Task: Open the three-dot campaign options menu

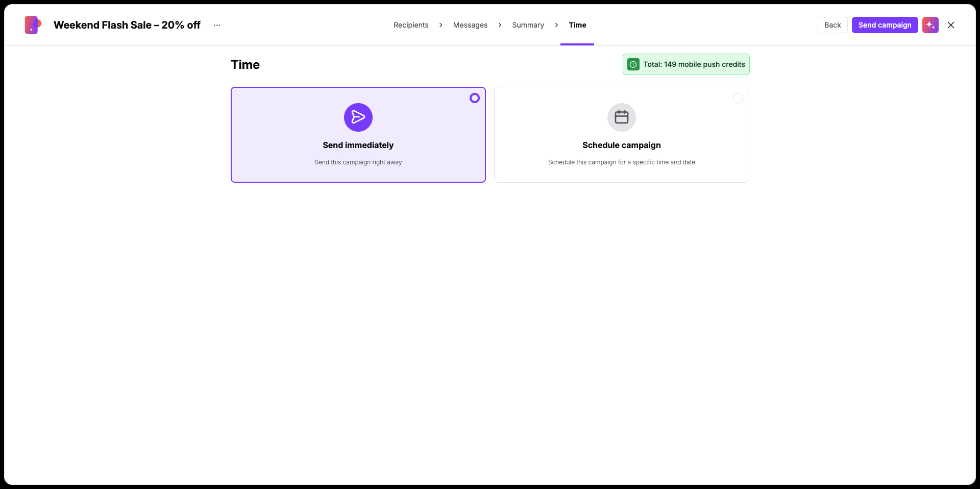Action: 217,25
